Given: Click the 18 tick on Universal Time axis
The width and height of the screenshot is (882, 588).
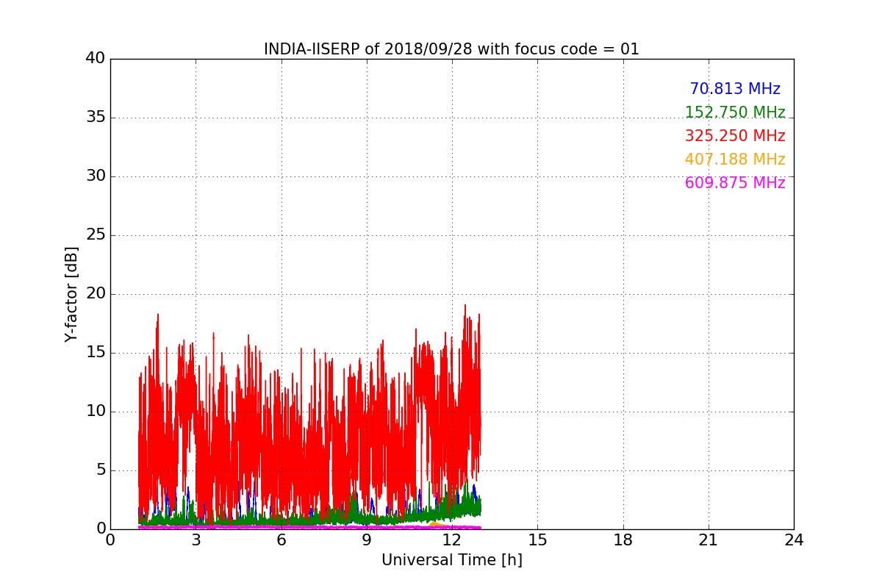Looking at the screenshot, I should 623,540.
